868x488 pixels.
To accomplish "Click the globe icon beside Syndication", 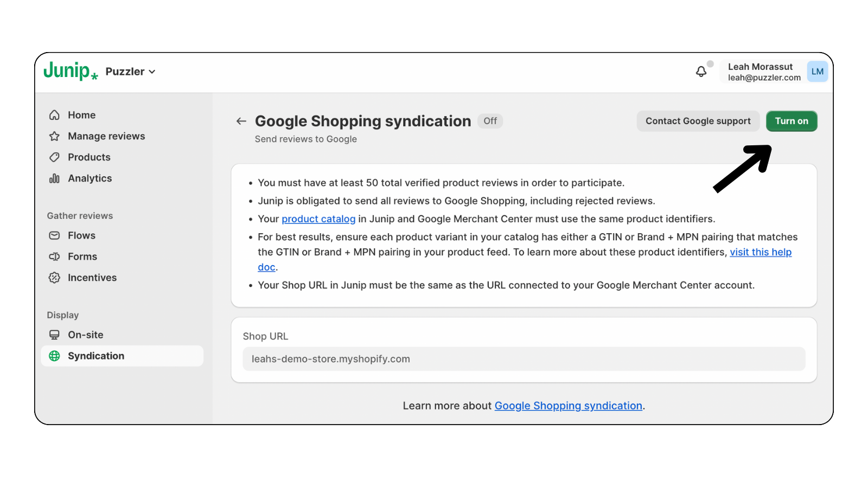I will click(54, 356).
